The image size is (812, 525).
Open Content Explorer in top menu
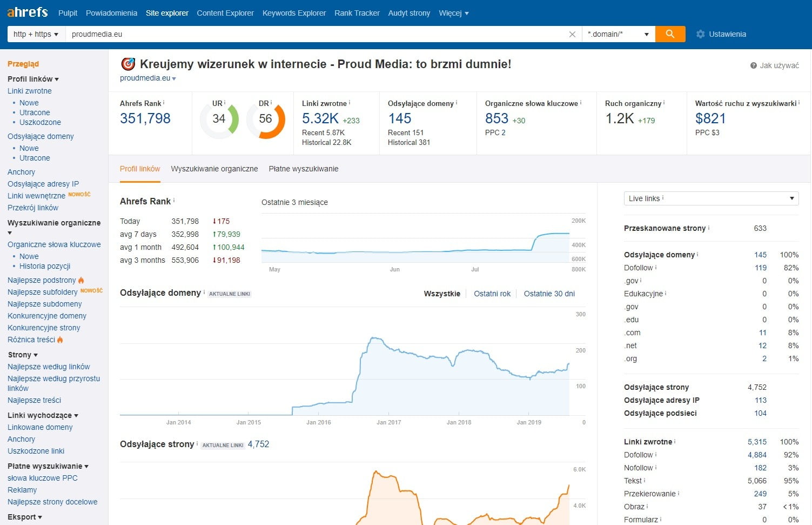pyautogui.click(x=225, y=13)
